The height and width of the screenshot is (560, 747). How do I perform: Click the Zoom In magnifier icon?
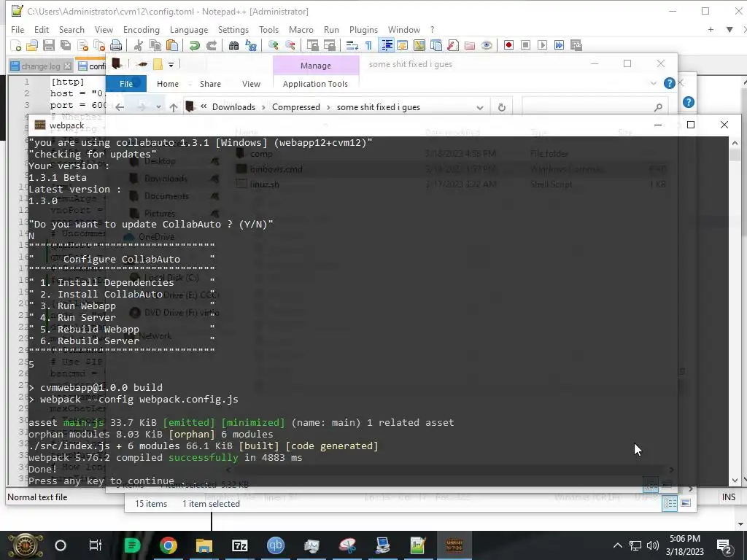point(273,45)
